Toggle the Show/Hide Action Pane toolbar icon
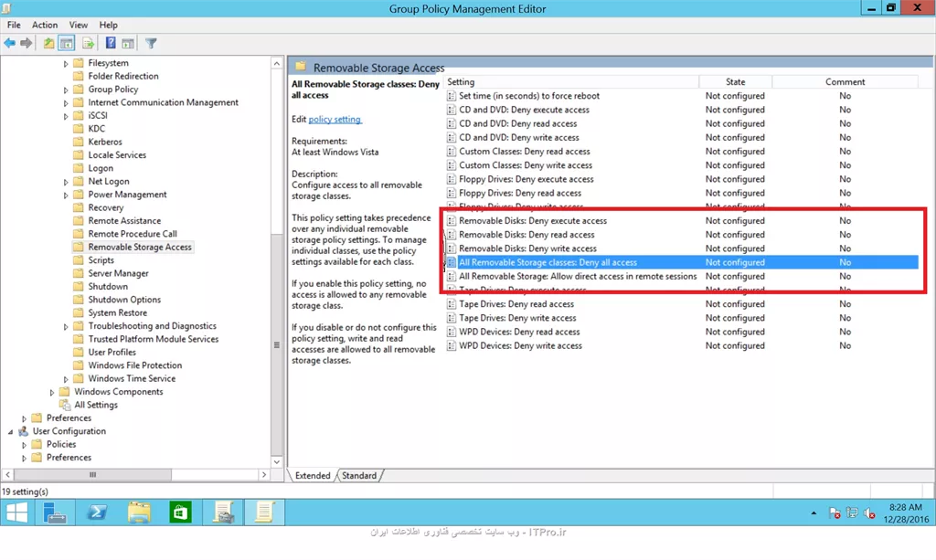 tap(128, 43)
